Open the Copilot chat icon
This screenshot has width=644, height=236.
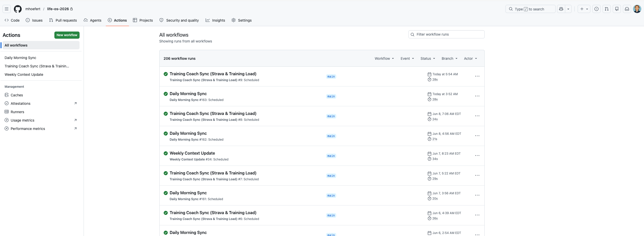pos(561,9)
